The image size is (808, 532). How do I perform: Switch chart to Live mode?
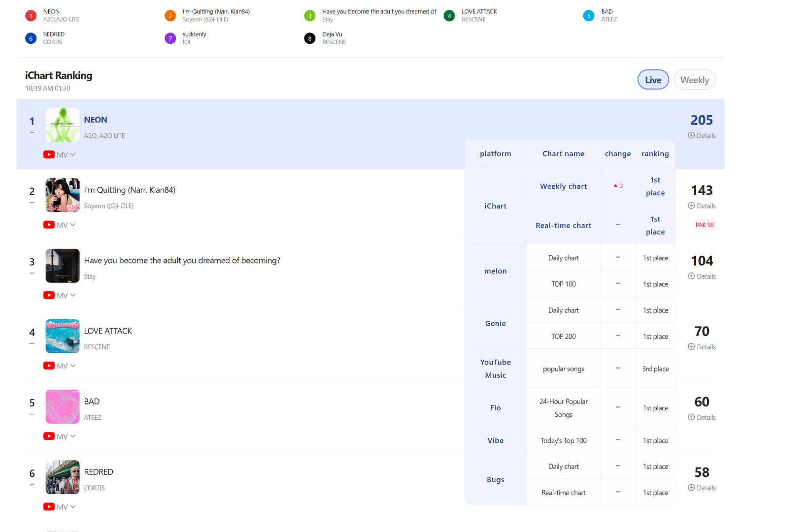(x=653, y=80)
